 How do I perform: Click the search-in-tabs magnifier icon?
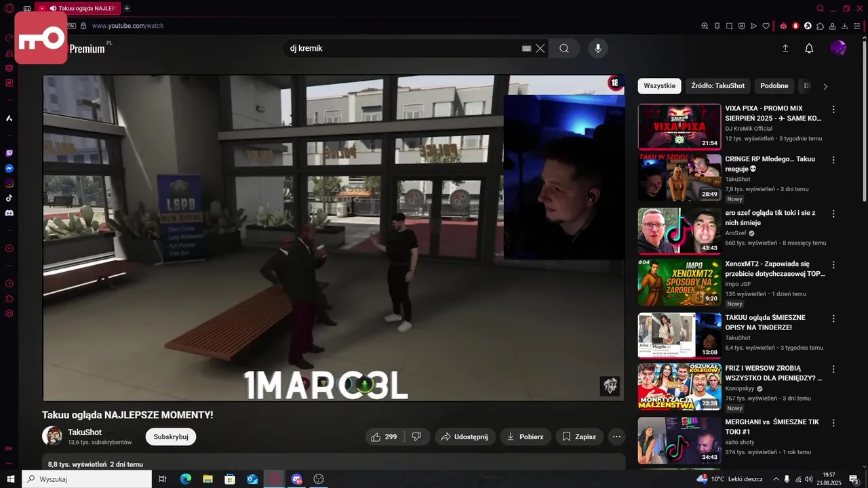click(820, 8)
